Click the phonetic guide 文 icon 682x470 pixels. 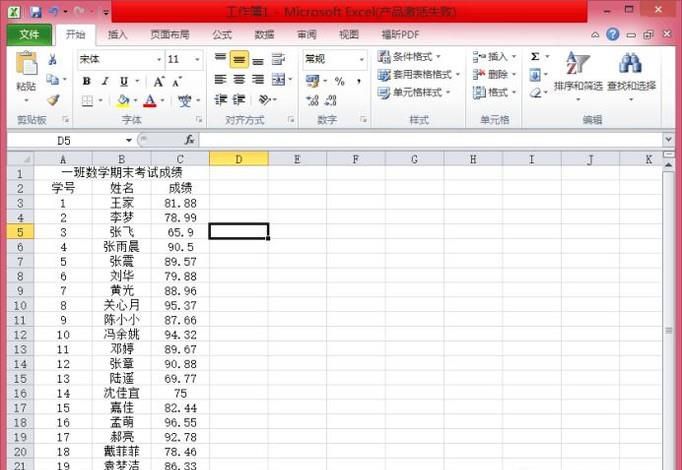point(185,101)
